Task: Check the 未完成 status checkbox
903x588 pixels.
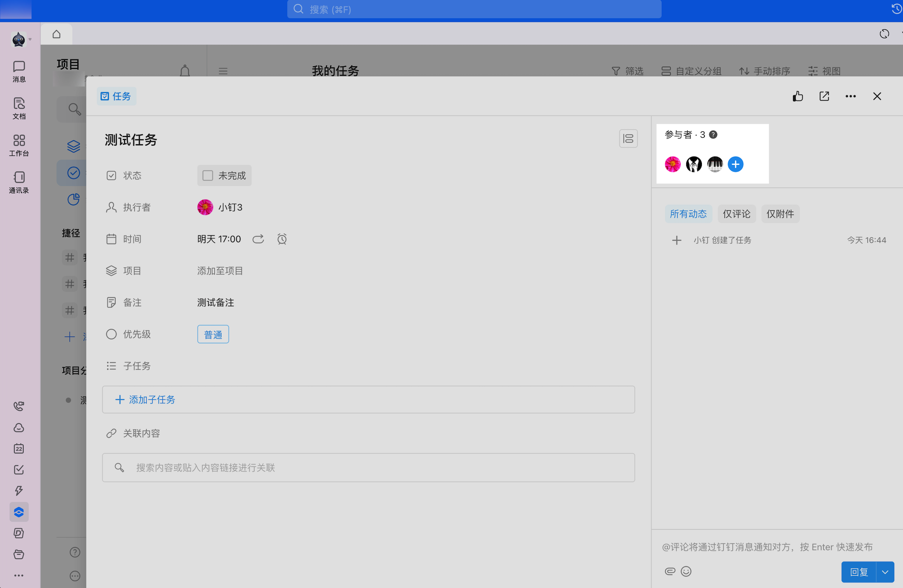Action: point(208,175)
